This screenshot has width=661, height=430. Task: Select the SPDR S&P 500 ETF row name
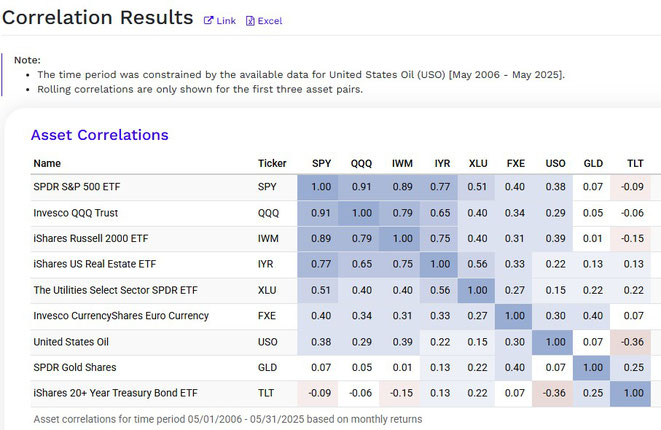point(77,186)
